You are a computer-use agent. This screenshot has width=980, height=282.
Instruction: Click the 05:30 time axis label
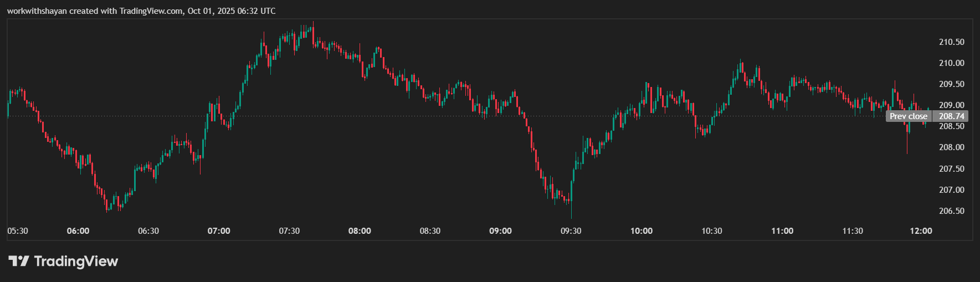tap(18, 231)
